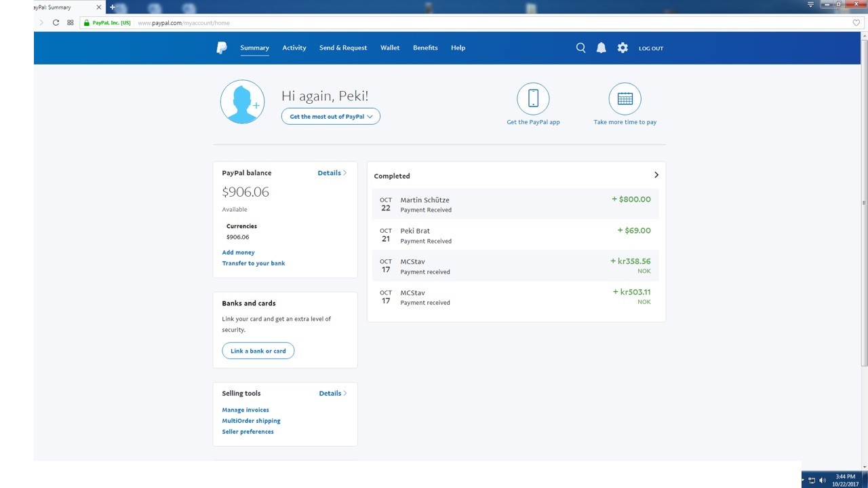Open the Benefits tab
The image size is (868, 488).
pos(425,48)
